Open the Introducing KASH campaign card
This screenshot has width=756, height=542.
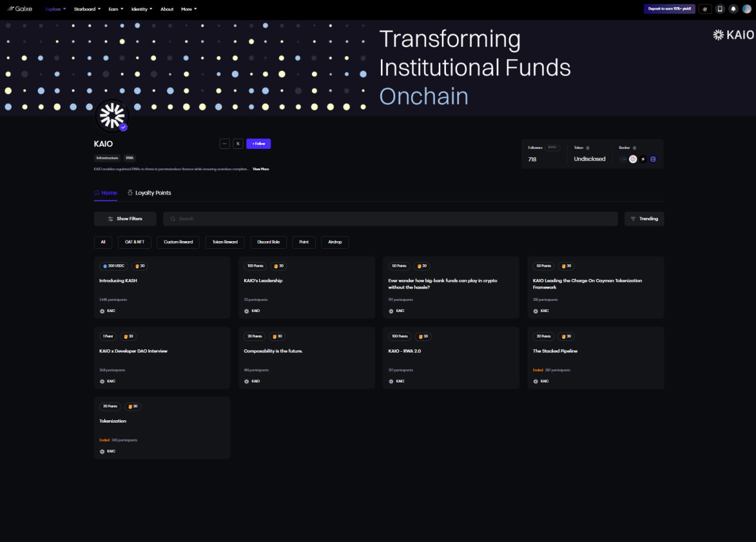coord(162,287)
